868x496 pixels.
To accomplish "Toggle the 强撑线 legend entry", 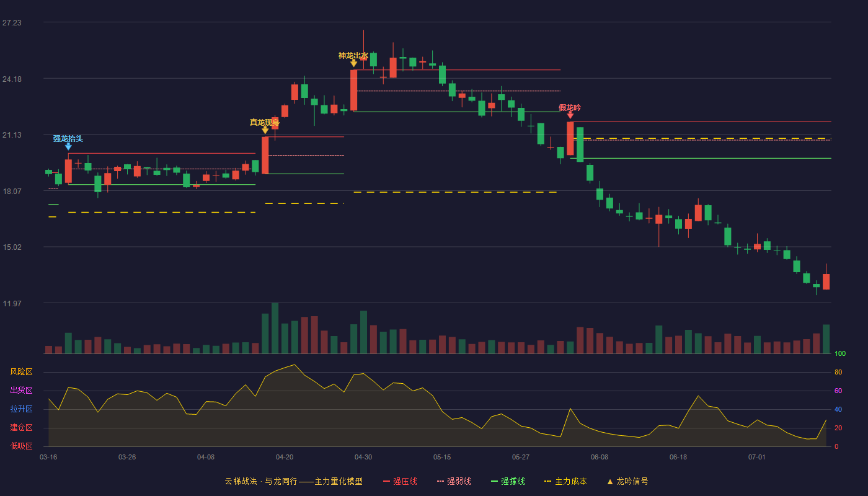I will click(508, 481).
